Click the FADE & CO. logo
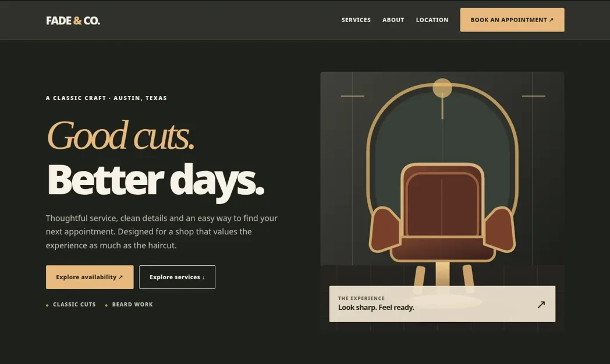This screenshot has width=610, height=364. click(73, 20)
